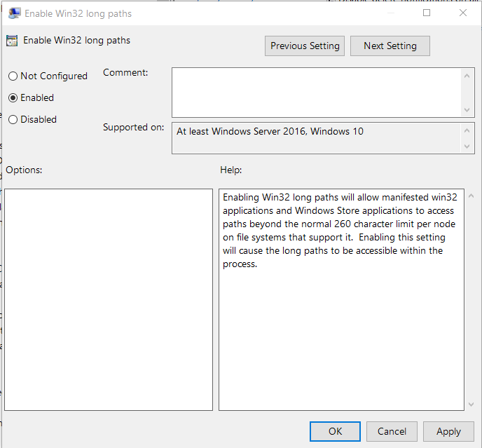Click the Cancel button
Image resolution: width=482 pixels, height=448 pixels.
[392, 431]
